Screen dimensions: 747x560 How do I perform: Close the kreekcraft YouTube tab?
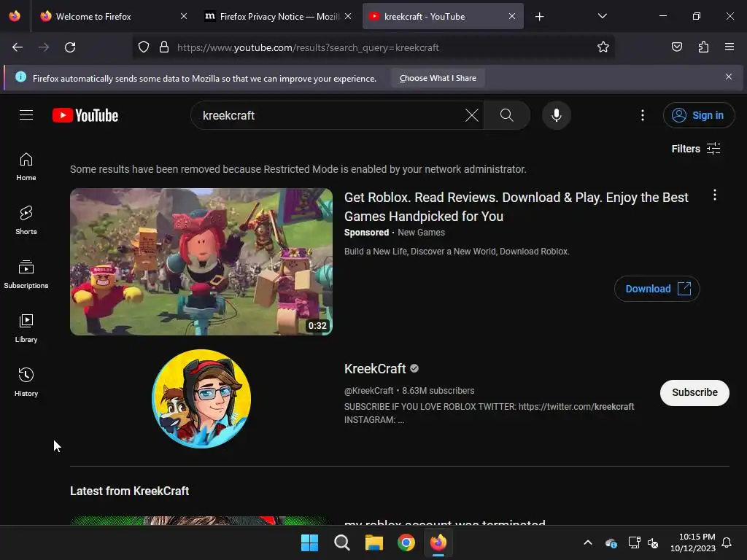[x=511, y=16]
